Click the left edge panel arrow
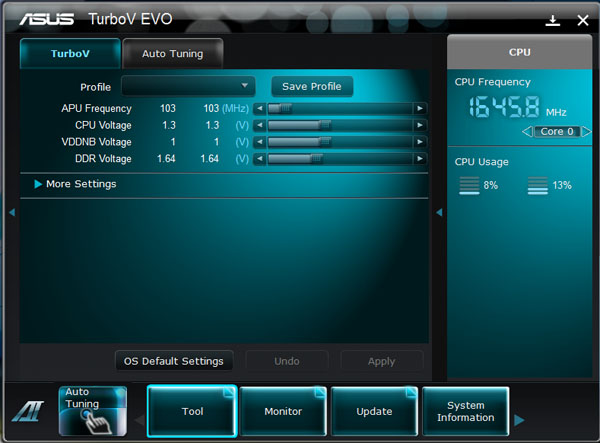 (x=12, y=212)
